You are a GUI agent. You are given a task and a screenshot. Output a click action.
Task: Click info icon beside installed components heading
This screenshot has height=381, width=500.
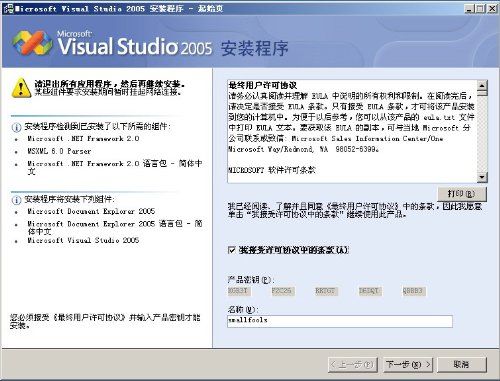coord(16,127)
